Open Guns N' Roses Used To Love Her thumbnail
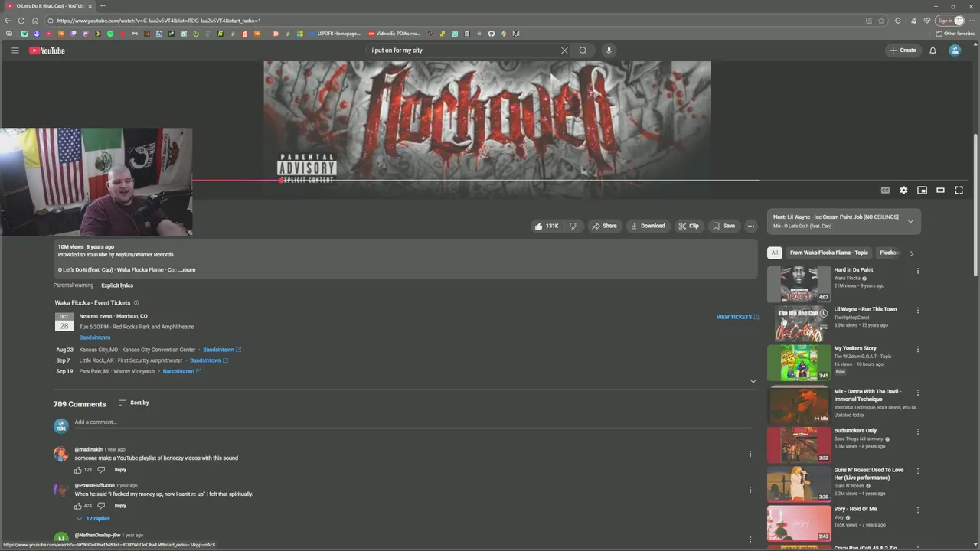 (799, 484)
